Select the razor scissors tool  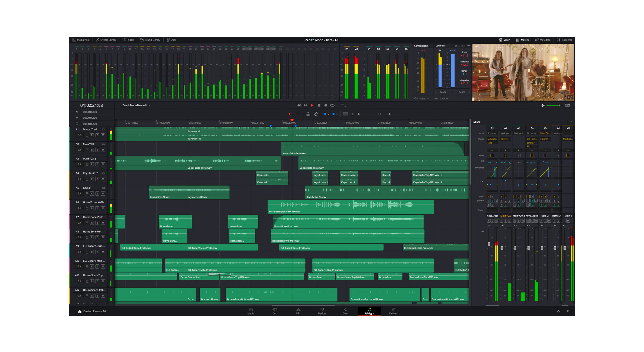pos(308,114)
